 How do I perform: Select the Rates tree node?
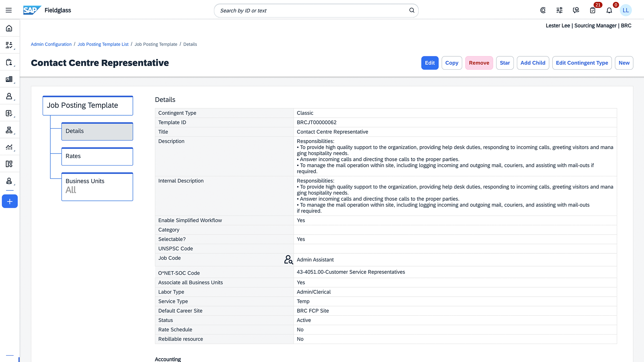97,157
